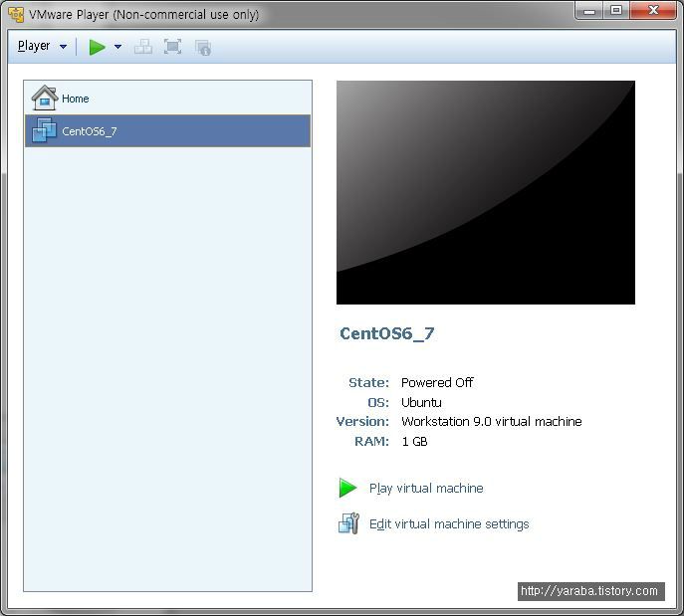Click the 'Powered Off' state value
Image resolution: width=684 pixels, height=616 pixels.
[437, 383]
